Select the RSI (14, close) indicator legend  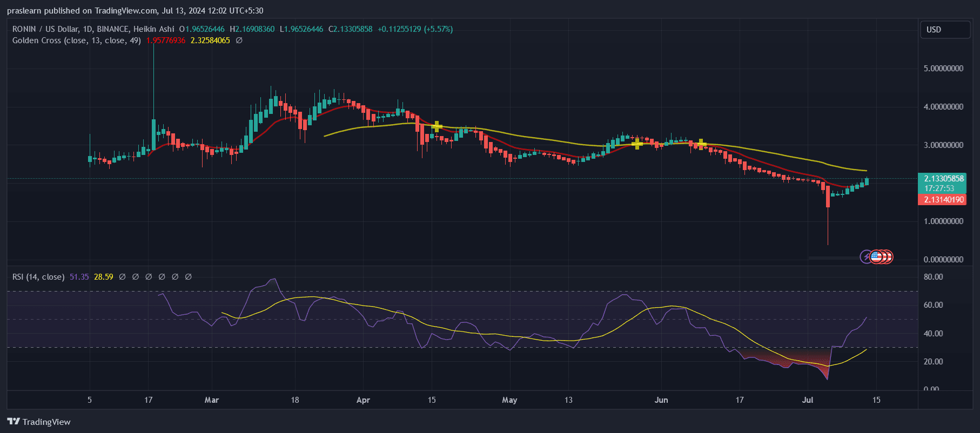pos(38,277)
